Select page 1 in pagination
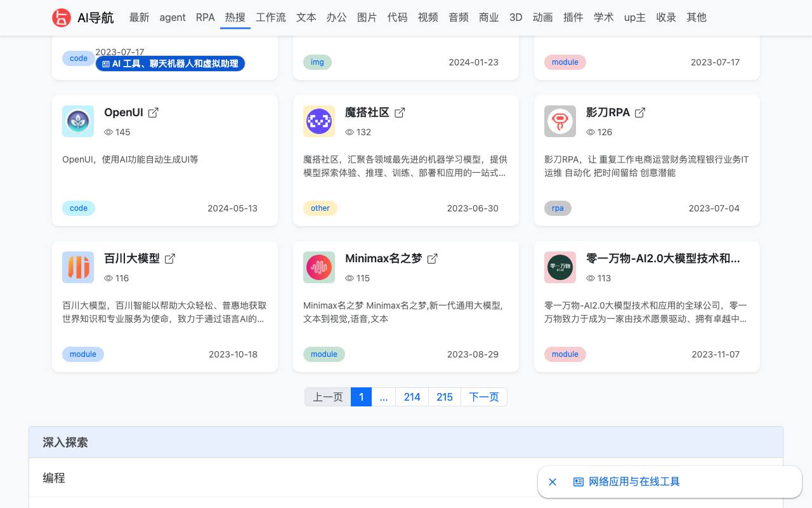The image size is (812, 508). [361, 397]
